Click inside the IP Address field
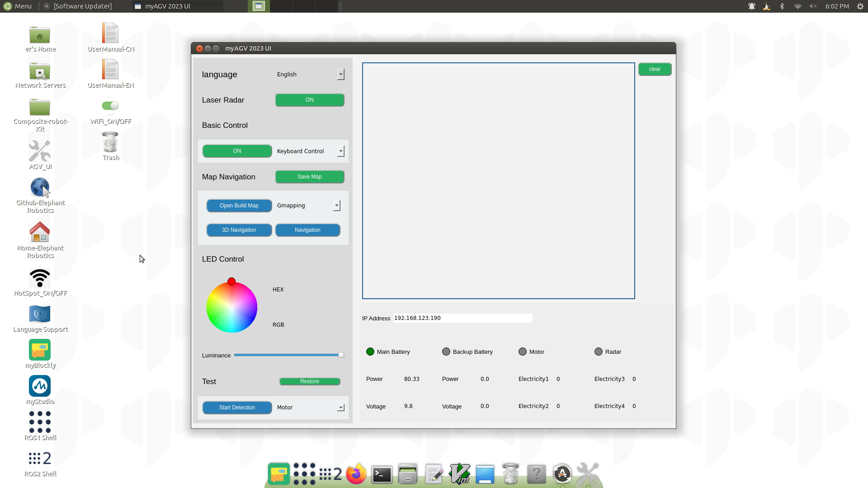This screenshot has width=868, height=488. 462,318
